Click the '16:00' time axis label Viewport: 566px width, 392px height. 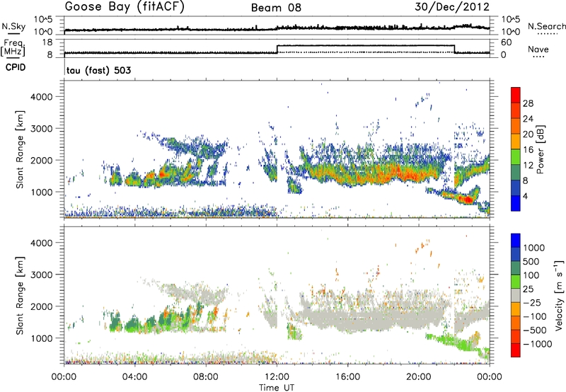click(x=347, y=377)
